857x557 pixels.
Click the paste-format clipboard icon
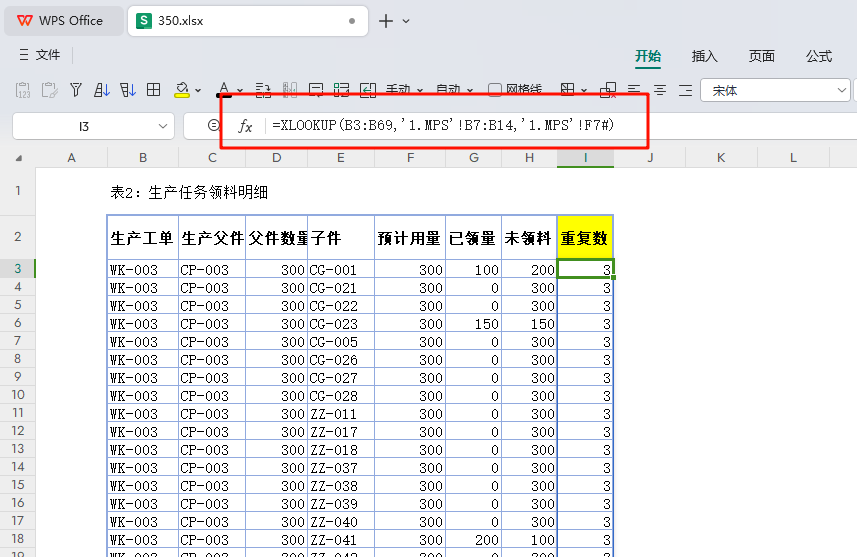50,90
